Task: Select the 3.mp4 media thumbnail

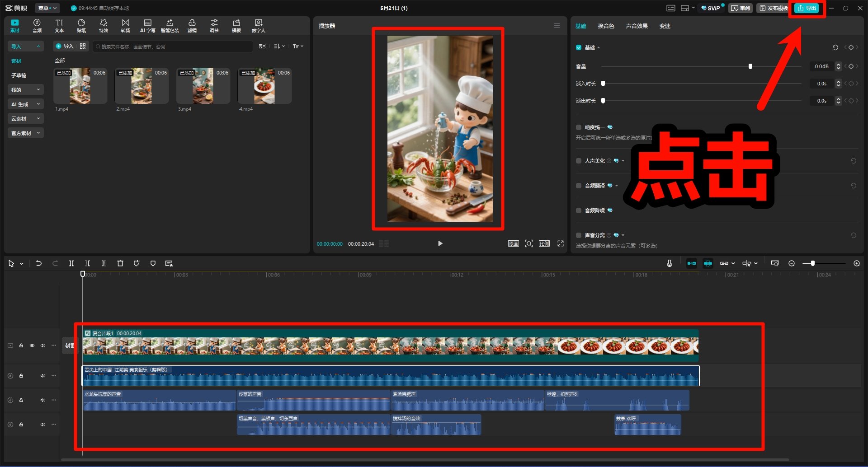Action: pyautogui.click(x=203, y=86)
